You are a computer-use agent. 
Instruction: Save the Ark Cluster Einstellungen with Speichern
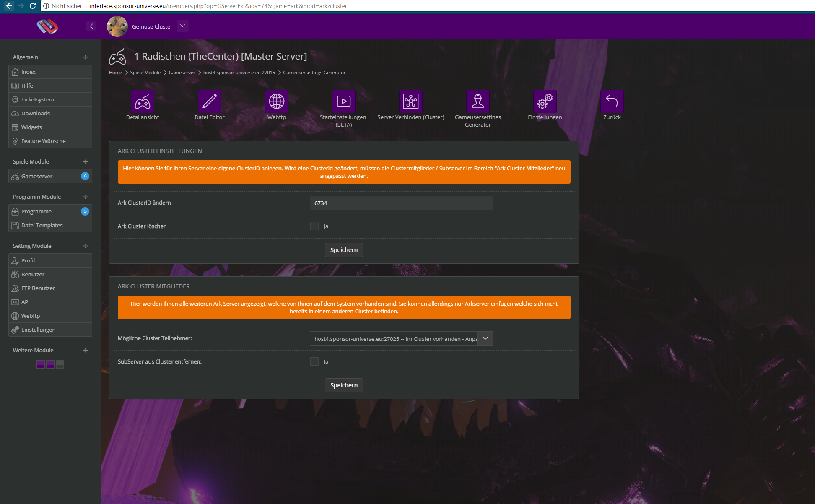click(344, 250)
